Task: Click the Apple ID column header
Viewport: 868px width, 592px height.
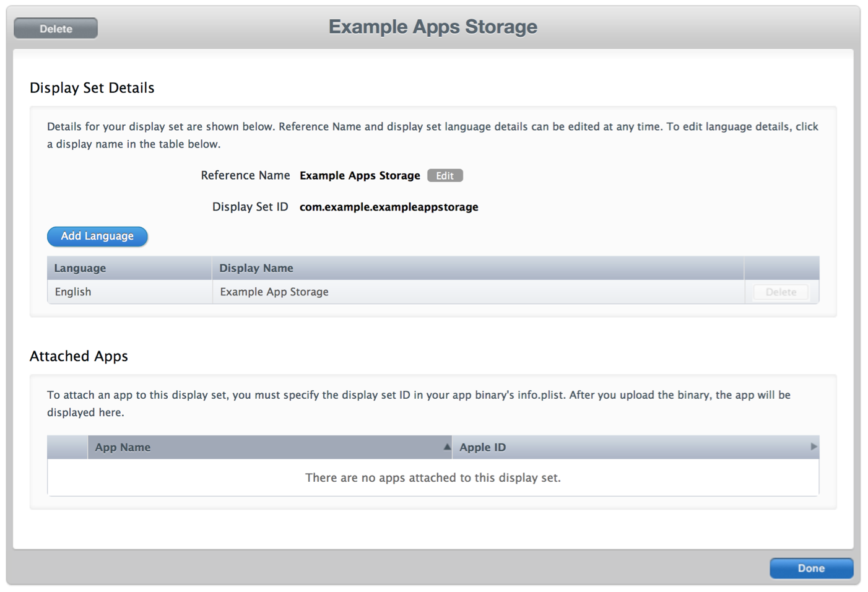Action: click(482, 447)
